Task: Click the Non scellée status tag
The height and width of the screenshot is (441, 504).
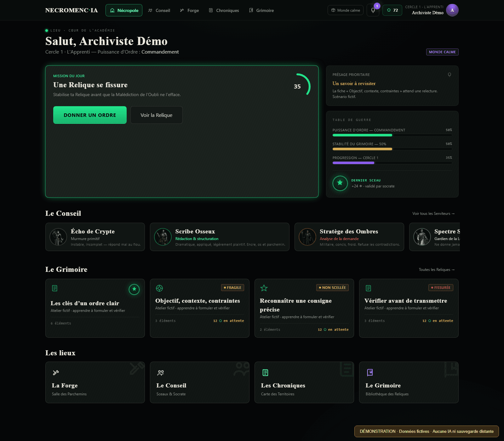Action: click(x=332, y=288)
